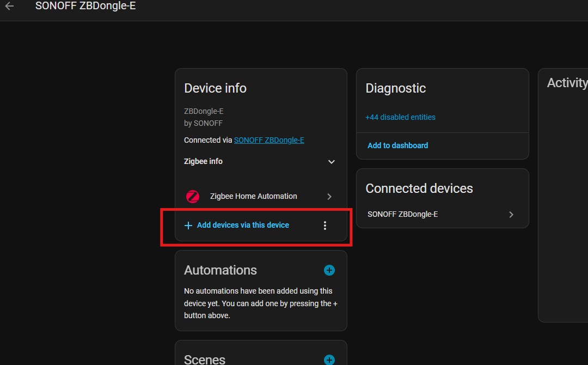
Task: Click the plus icon beside Add devices
Action: coord(188,226)
